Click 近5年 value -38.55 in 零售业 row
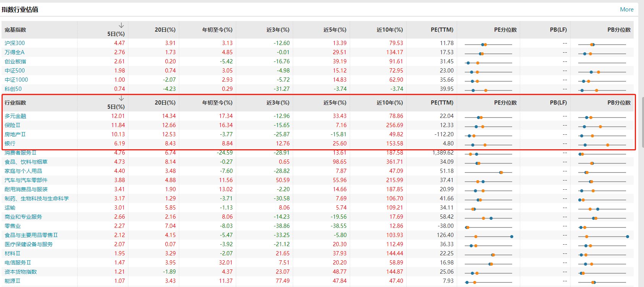 [x=339, y=226]
